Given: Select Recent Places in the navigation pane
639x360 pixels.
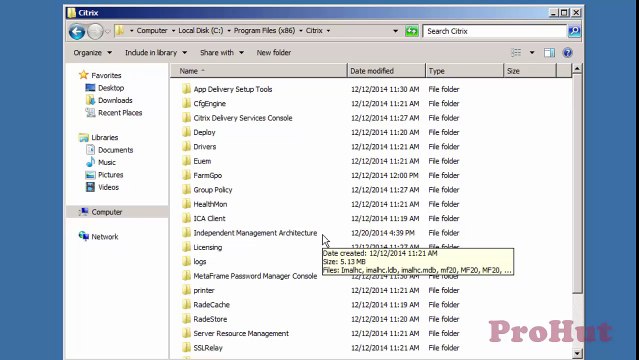Looking at the screenshot, I should 120,113.
